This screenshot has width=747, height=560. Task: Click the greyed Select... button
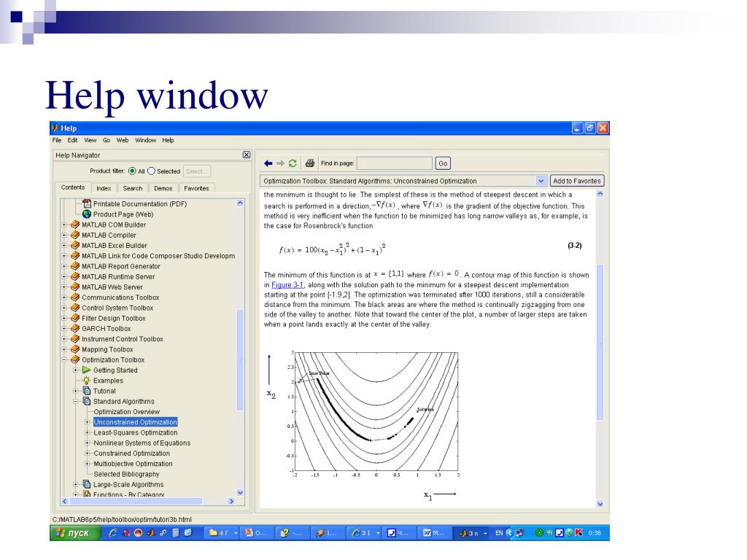(x=196, y=171)
